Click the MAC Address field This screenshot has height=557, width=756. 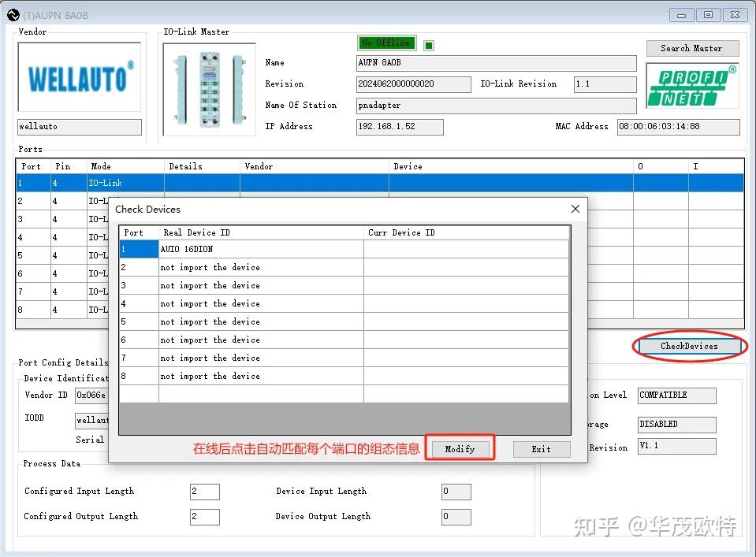coord(679,126)
